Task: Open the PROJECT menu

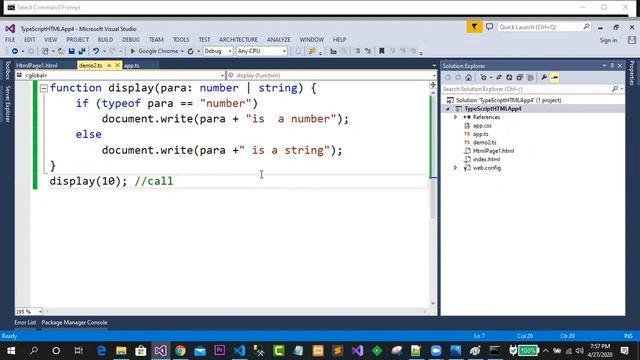Action: 78,40
